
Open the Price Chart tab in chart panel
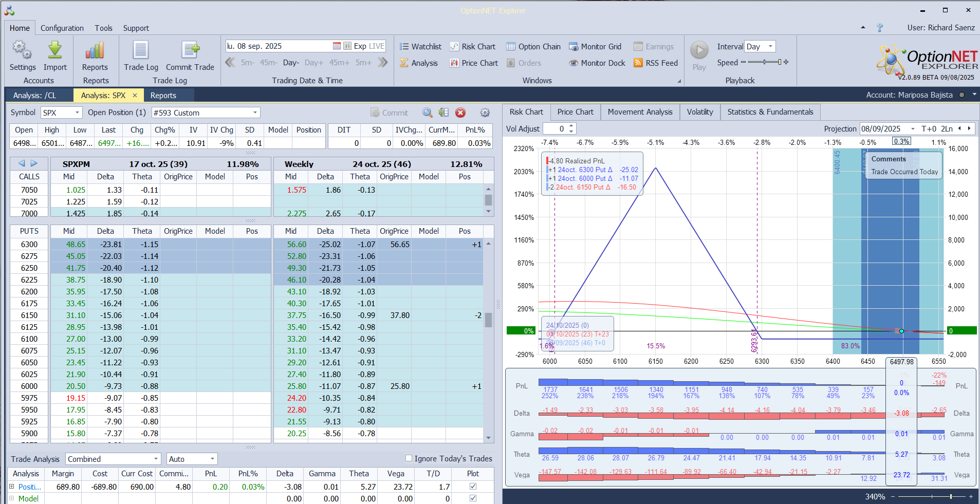pos(575,112)
